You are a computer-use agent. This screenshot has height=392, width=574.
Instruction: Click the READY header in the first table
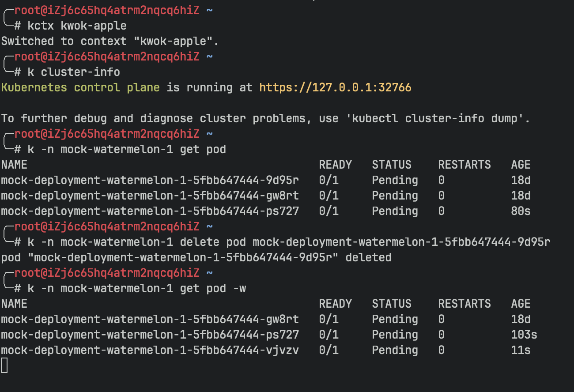click(335, 165)
